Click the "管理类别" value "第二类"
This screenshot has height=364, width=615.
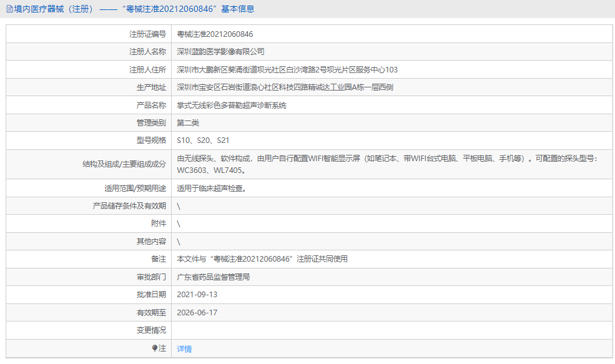tap(187, 122)
